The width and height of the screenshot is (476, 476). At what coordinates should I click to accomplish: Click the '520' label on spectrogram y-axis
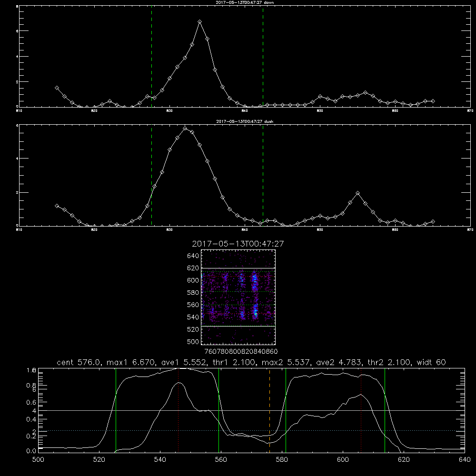(x=193, y=329)
